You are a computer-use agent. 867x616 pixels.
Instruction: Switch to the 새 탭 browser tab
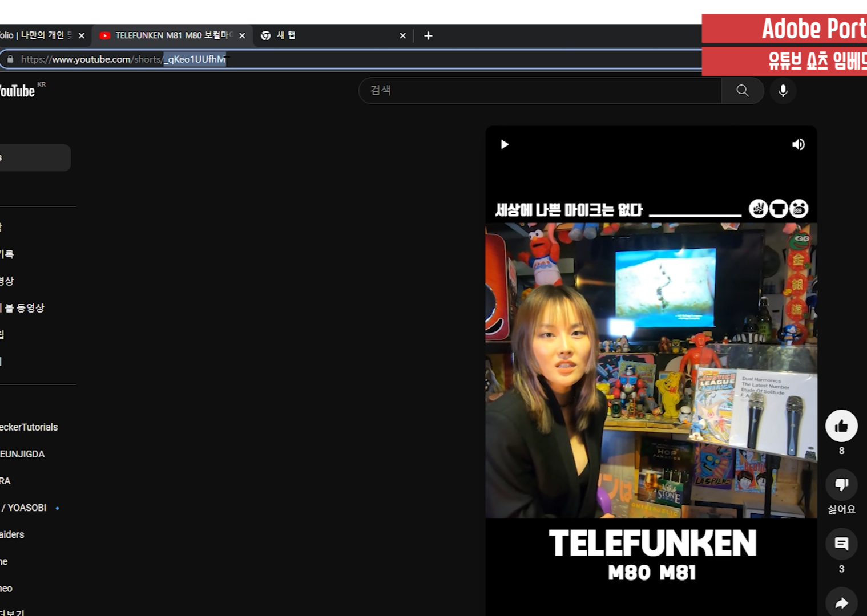[x=334, y=35]
